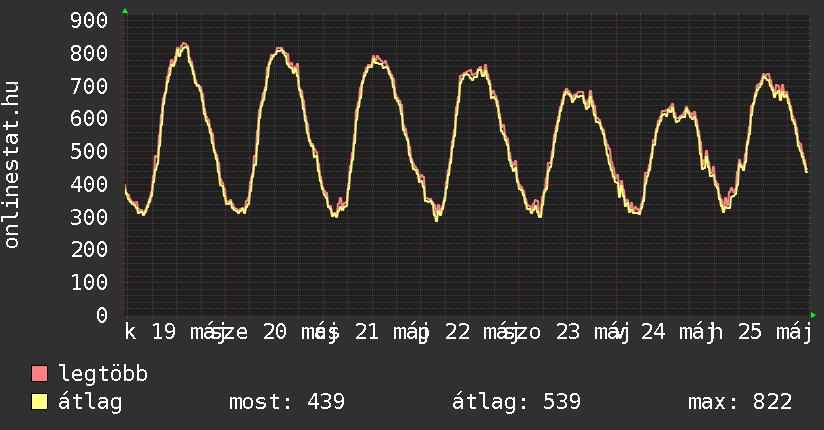
Task: Click the 200 y-axis label
Action: (89, 250)
